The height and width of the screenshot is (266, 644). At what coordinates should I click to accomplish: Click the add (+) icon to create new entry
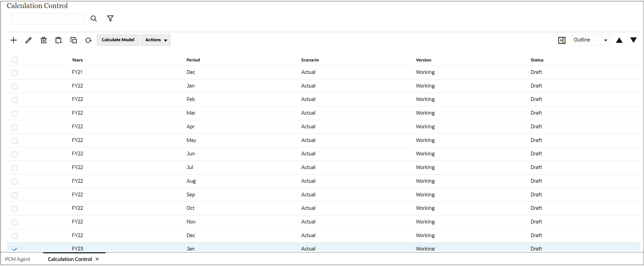click(x=13, y=40)
